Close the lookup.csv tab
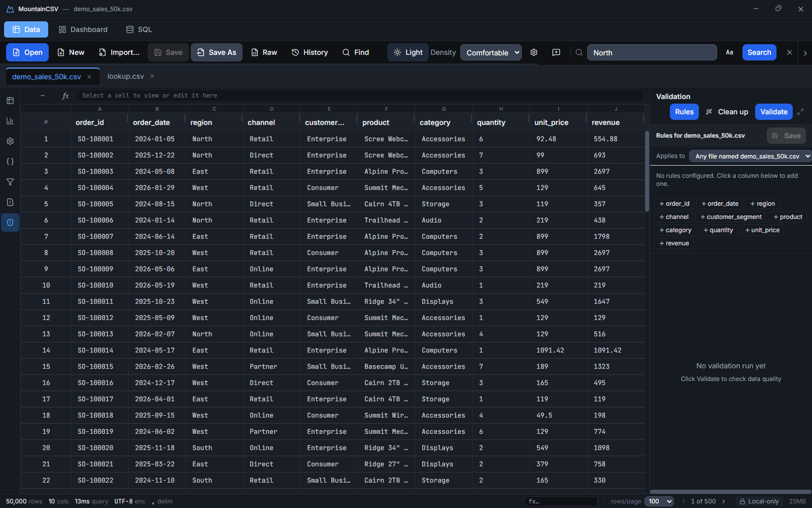The width and height of the screenshot is (812, 508). [152, 77]
